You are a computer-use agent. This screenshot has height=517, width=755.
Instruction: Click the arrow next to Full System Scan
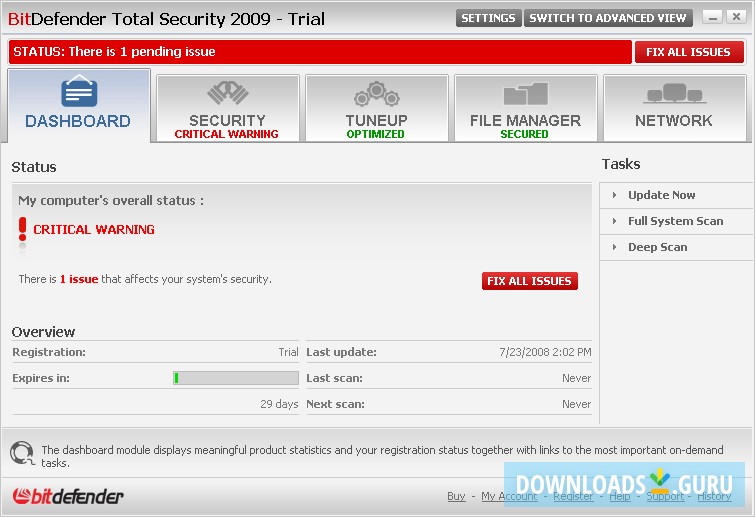click(614, 221)
